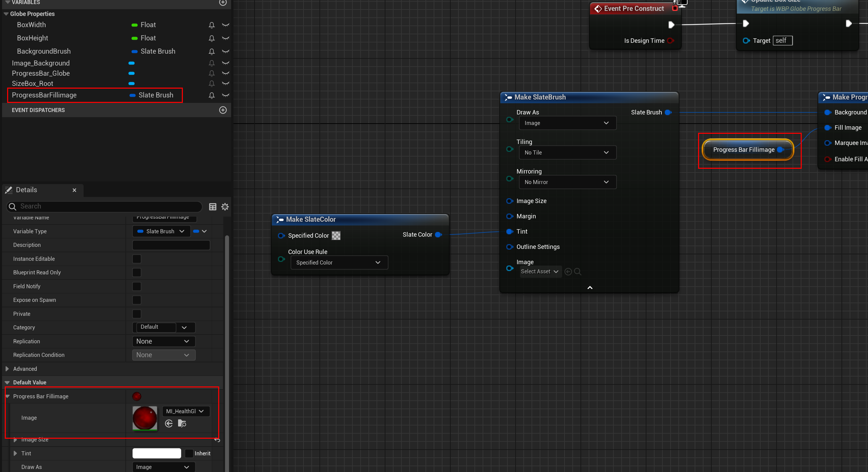Click use selected asset arrow icon
Viewport: 868px width, 472px height.
point(169,423)
